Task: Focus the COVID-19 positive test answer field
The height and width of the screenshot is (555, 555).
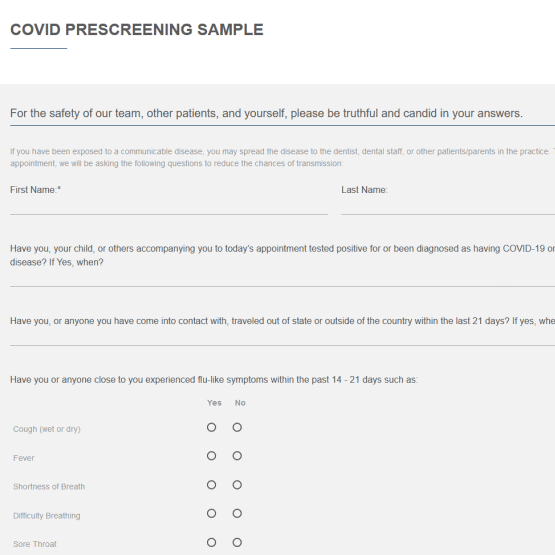Action: pos(282,279)
